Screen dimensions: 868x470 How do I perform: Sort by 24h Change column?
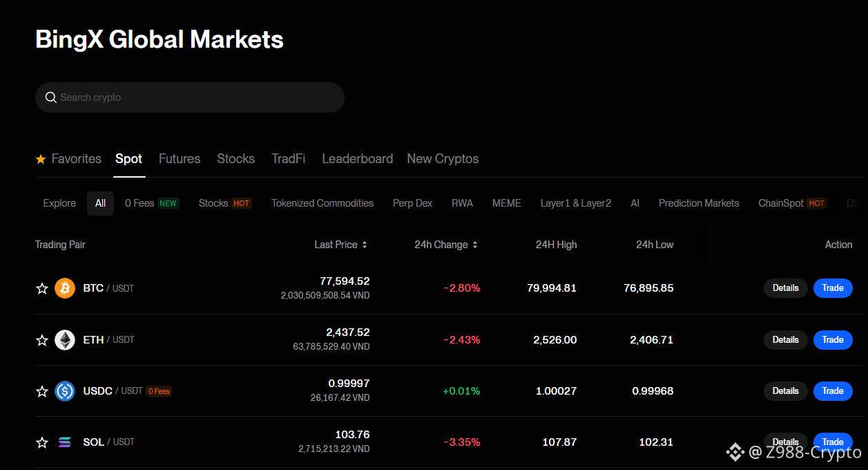pyautogui.click(x=446, y=245)
